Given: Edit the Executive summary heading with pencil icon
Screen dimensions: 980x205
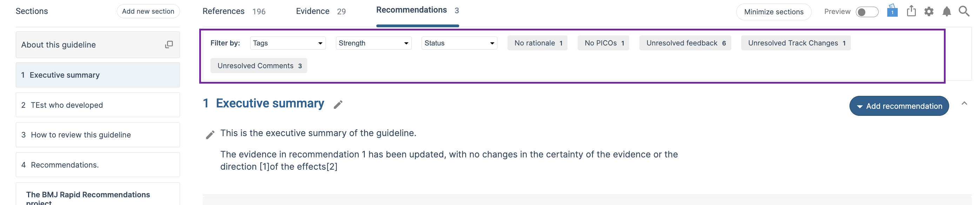Looking at the screenshot, I should 338,104.
